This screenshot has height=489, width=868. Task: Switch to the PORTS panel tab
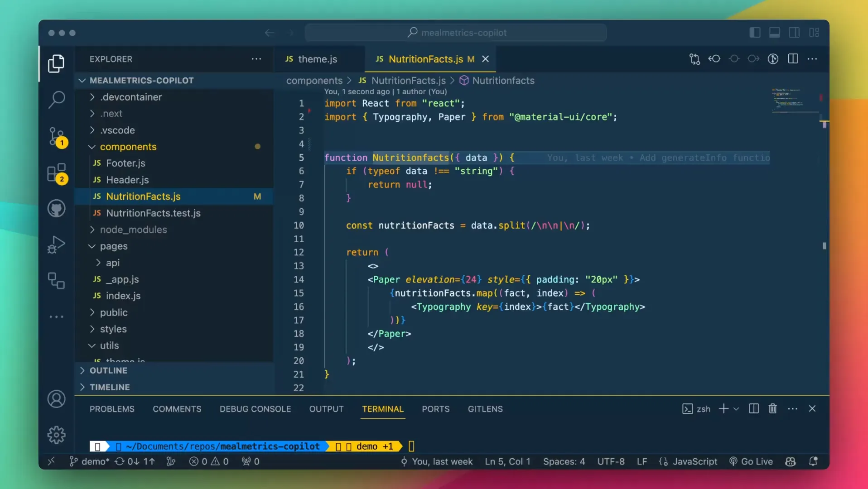pos(435,409)
